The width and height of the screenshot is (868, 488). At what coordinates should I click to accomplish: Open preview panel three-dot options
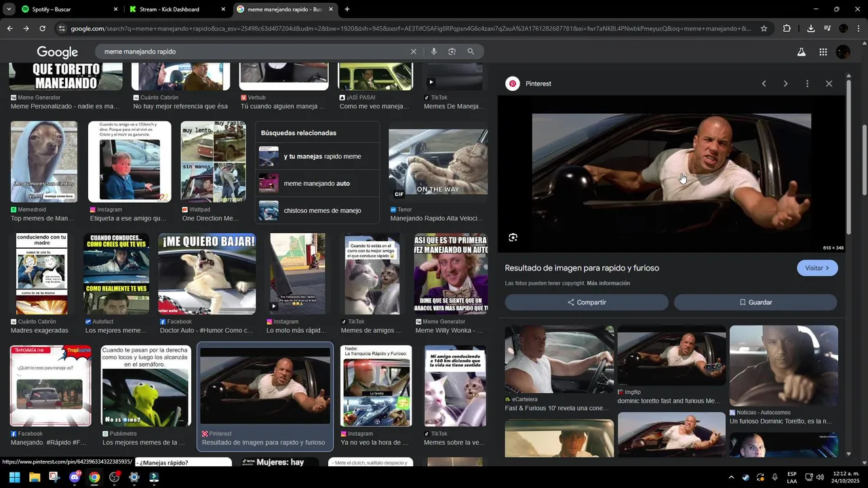click(807, 83)
